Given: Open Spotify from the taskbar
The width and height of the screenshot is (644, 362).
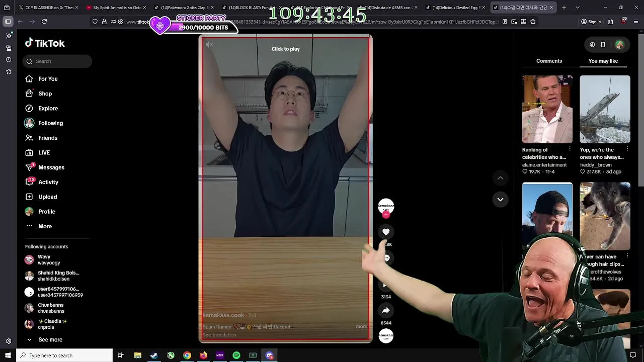Looking at the screenshot, I should click(236, 355).
